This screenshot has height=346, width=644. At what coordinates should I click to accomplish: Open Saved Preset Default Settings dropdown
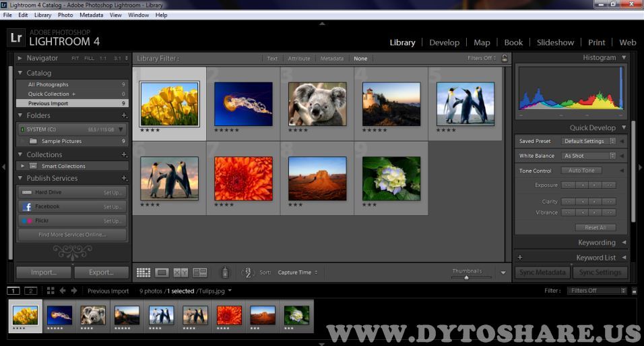(x=589, y=141)
